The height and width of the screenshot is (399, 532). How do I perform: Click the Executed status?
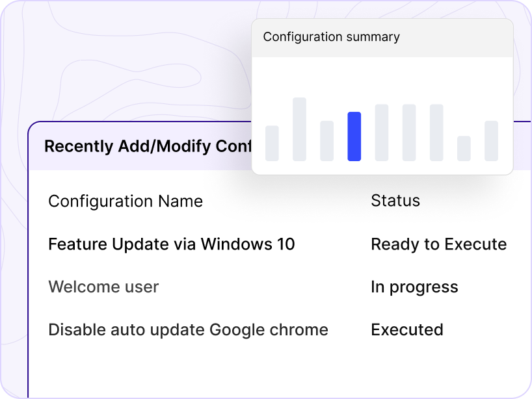point(406,330)
